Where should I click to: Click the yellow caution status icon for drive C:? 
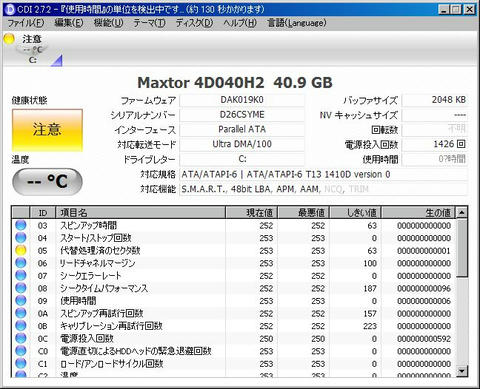[9, 39]
